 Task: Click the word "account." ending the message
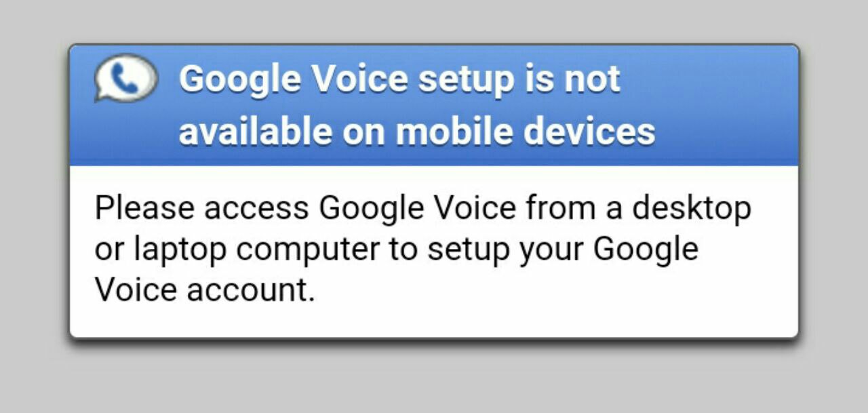[x=251, y=290]
